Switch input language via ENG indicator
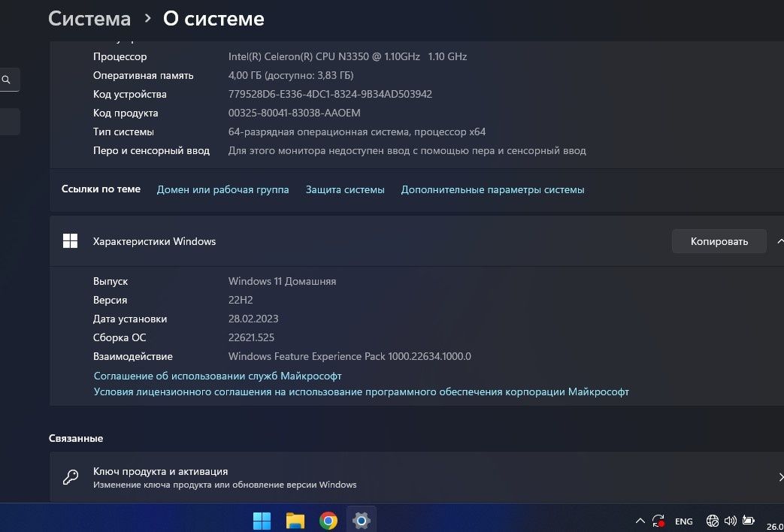 (x=684, y=521)
